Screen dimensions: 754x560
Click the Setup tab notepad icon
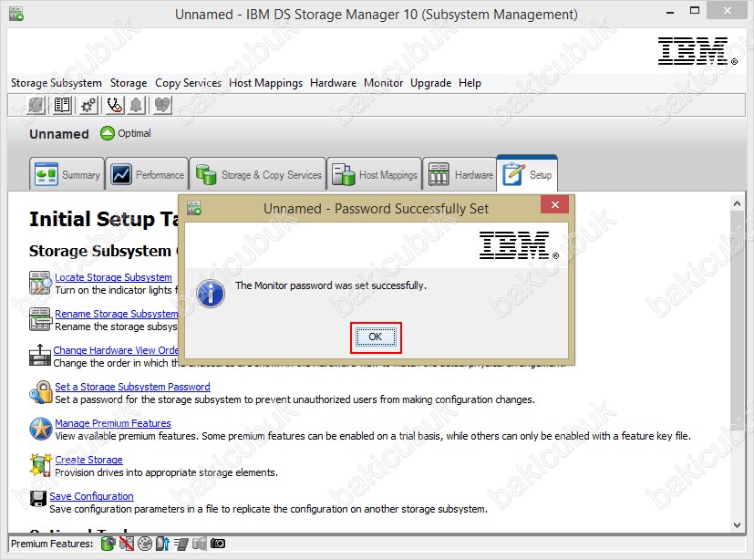(513, 173)
